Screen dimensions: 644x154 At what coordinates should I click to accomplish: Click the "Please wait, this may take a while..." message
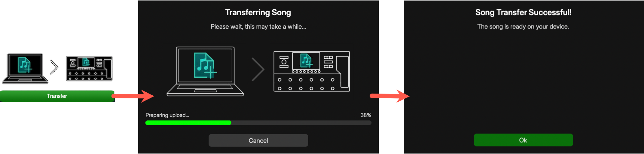pyautogui.click(x=258, y=26)
